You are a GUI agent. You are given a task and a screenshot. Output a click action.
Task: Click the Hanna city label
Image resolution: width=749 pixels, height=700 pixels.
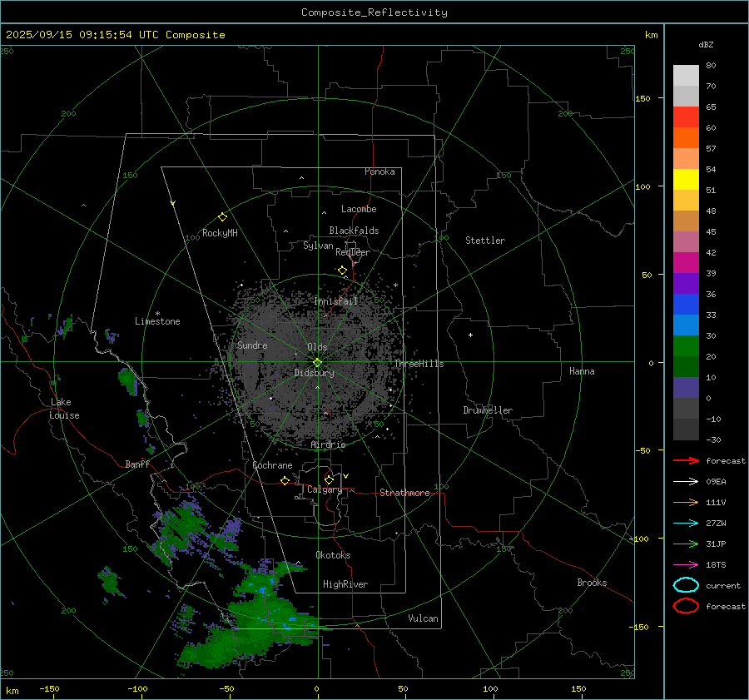(x=582, y=370)
